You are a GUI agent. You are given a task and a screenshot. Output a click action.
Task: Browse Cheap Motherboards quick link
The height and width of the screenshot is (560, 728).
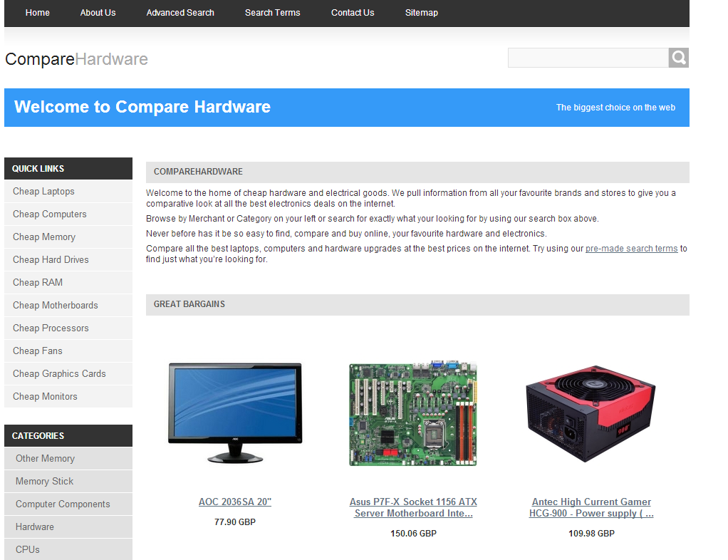pyautogui.click(x=68, y=305)
